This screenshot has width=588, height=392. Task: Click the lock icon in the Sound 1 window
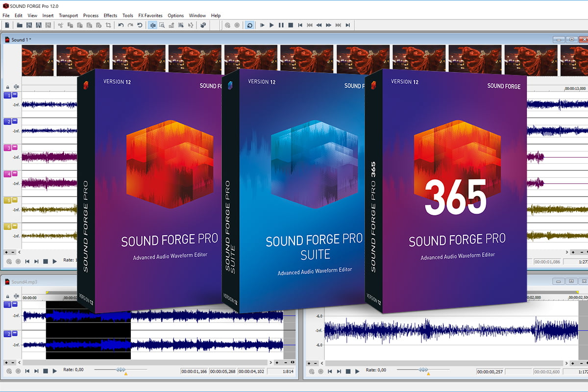tap(7, 87)
